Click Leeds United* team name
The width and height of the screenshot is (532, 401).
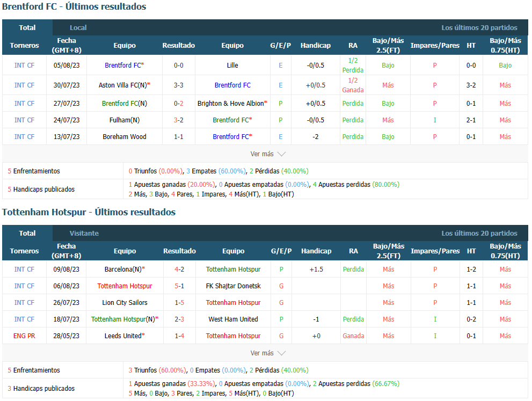pyautogui.click(x=125, y=336)
